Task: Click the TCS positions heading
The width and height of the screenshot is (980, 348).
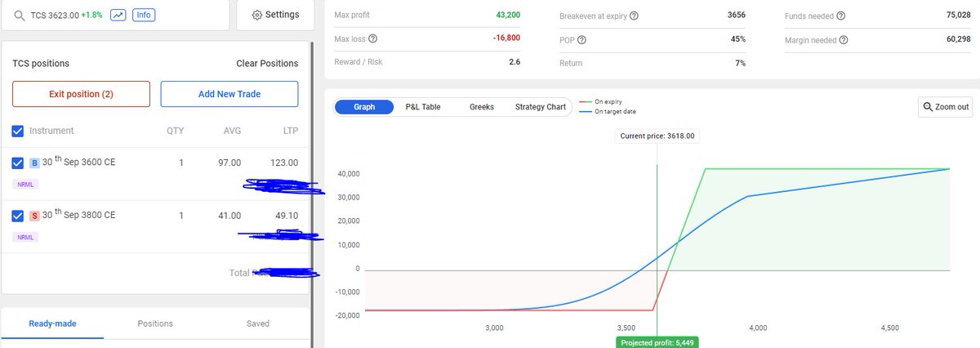Action: [41, 63]
